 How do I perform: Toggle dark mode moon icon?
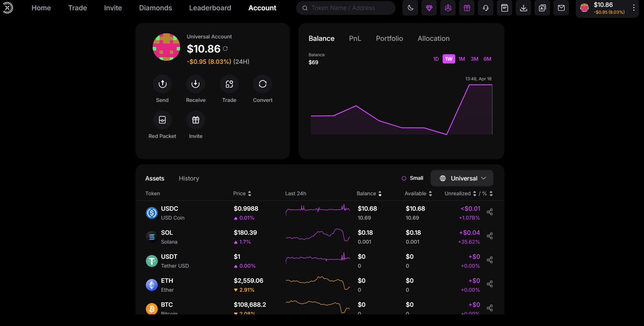click(x=410, y=8)
